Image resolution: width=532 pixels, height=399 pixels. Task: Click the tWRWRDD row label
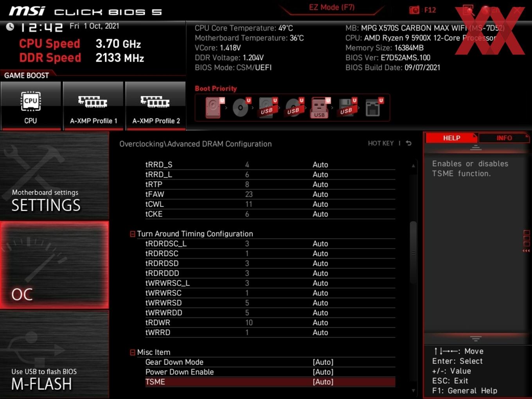[164, 313]
